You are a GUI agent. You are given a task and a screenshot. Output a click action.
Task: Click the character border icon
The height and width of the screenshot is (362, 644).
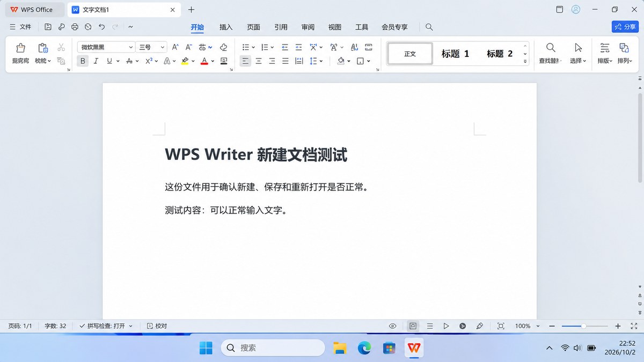pos(224,61)
